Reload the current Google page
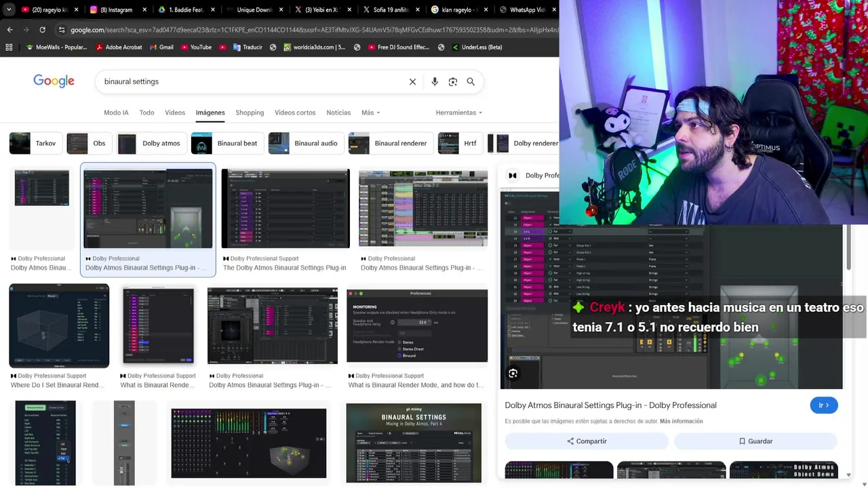868x488 pixels. point(42,30)
